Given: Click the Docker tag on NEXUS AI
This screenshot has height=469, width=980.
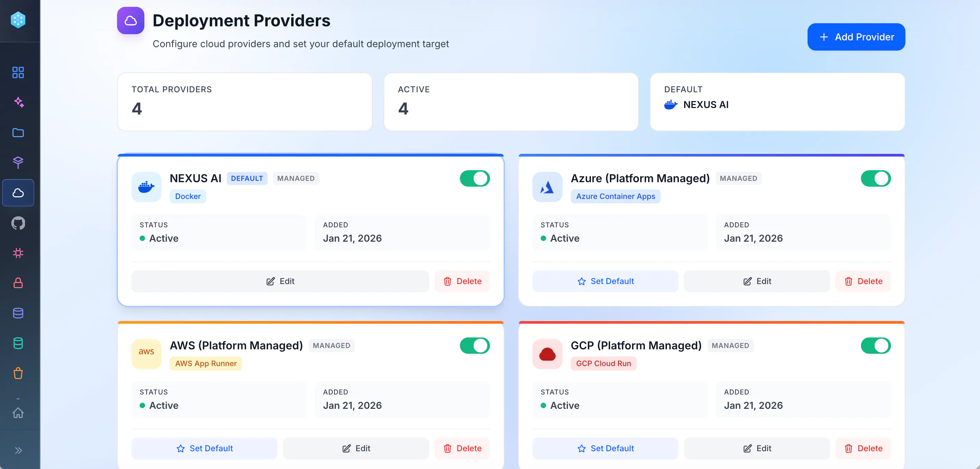Looking at the screenshot, I should coord(188,197).
